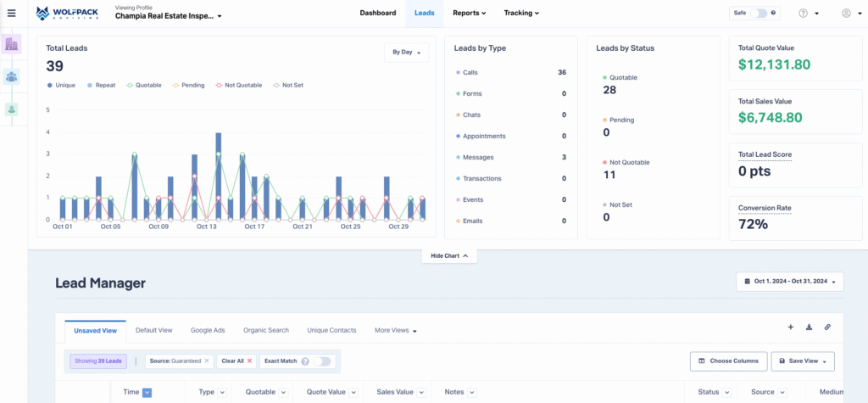Open the Status column dropdown

726,393
